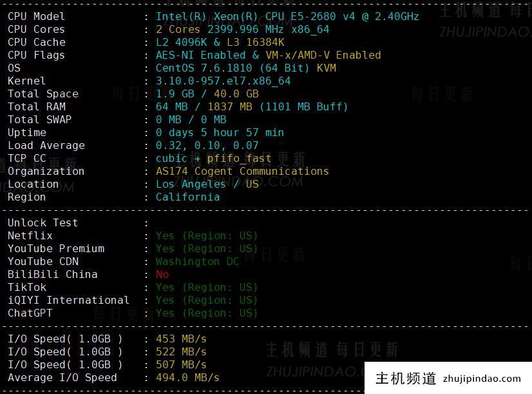Select the YouTube CDN Washington DC value
532x394 pixels.
tap(197, 261)
